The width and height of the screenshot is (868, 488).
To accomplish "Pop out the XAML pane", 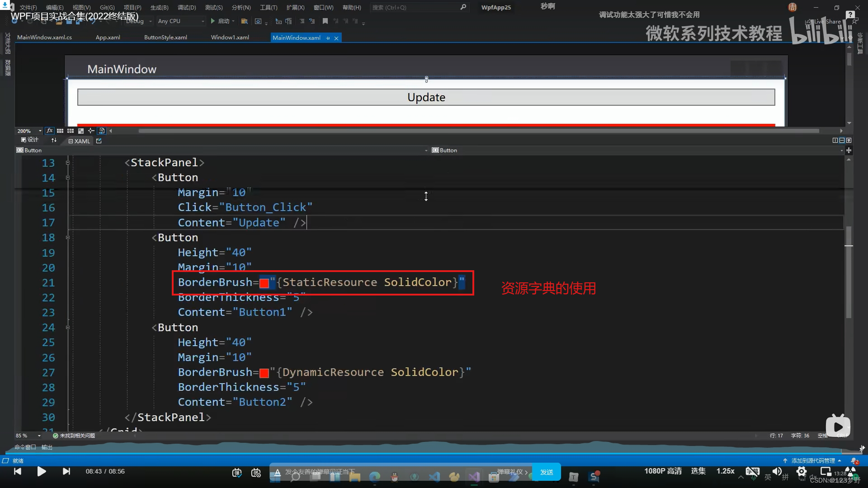I will tap(99, 141).
